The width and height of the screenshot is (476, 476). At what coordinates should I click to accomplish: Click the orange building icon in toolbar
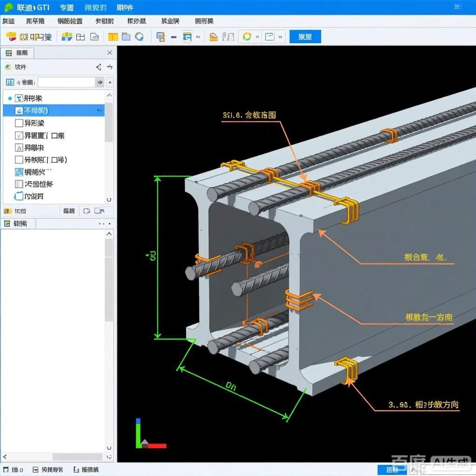click(x=213, y=37)
